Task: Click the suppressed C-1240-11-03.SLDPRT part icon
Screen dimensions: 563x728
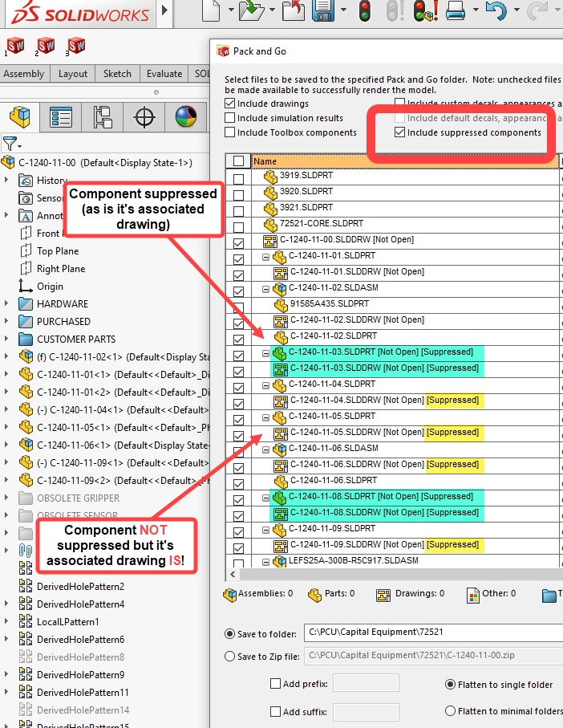Action: (x=280, y=353)
